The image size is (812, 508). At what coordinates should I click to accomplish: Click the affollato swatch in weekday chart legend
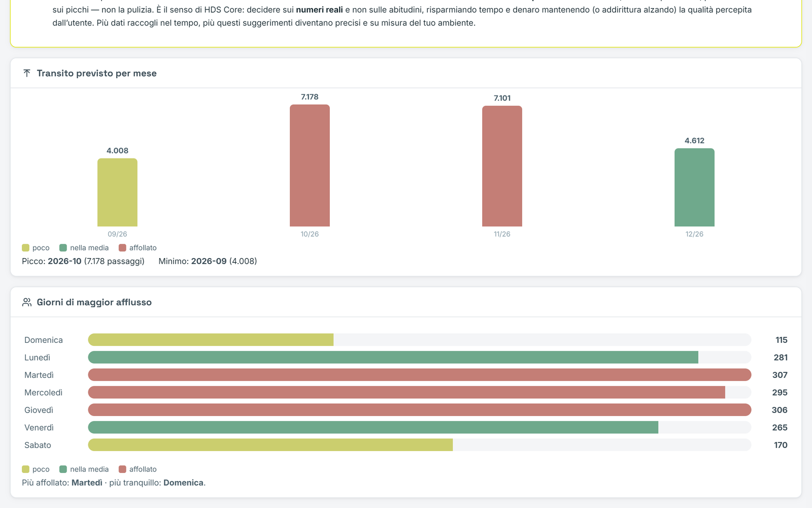pos(122,469)
